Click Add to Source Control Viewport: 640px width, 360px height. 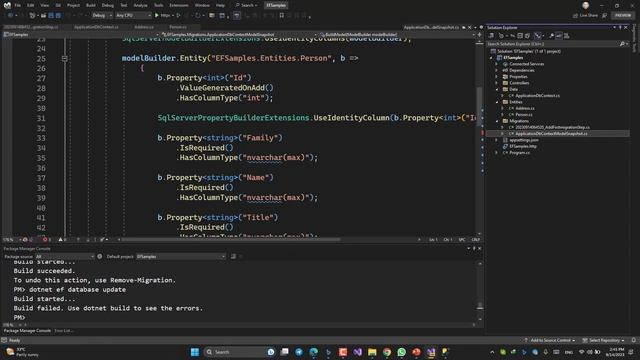[x=550, y=340]
